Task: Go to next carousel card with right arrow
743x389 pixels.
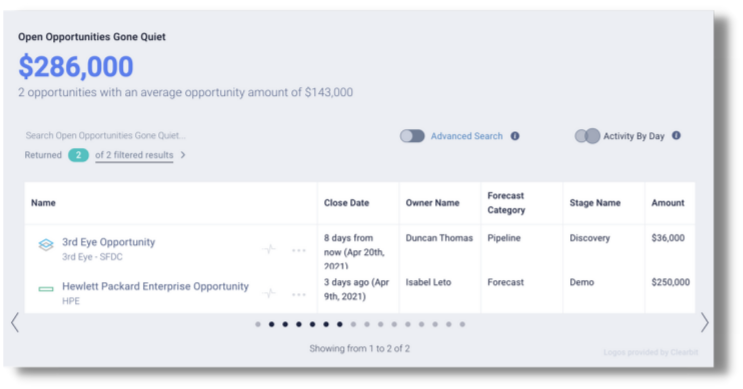Action: click(x=705, y=323)
